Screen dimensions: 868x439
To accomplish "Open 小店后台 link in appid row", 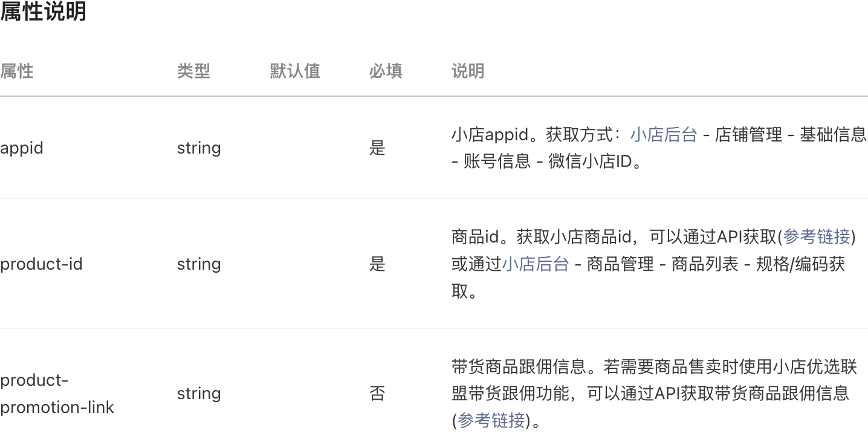I will click(664, 134).
